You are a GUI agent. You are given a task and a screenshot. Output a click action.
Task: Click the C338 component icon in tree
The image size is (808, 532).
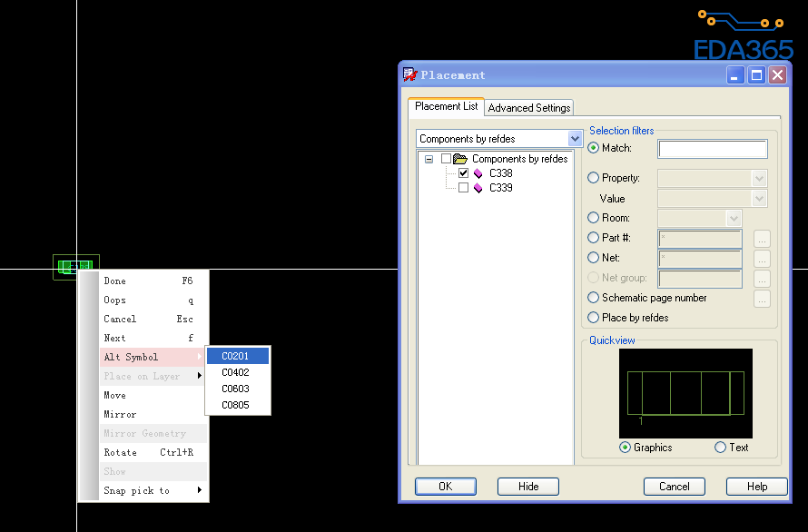click(478, 173)
